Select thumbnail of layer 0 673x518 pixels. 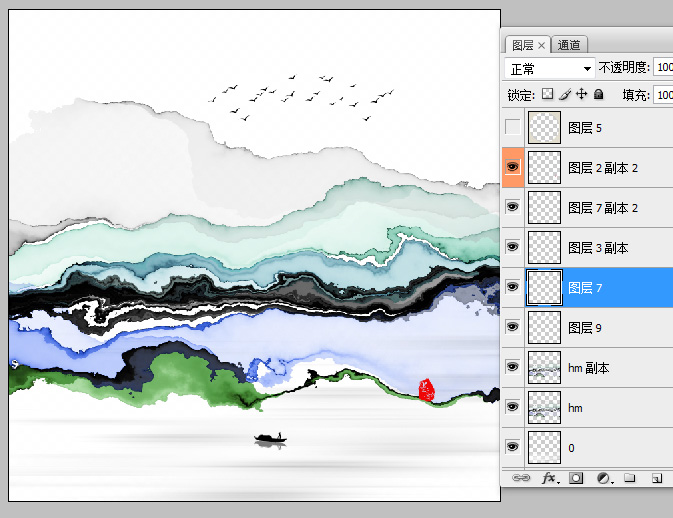(x=544, y=447)
